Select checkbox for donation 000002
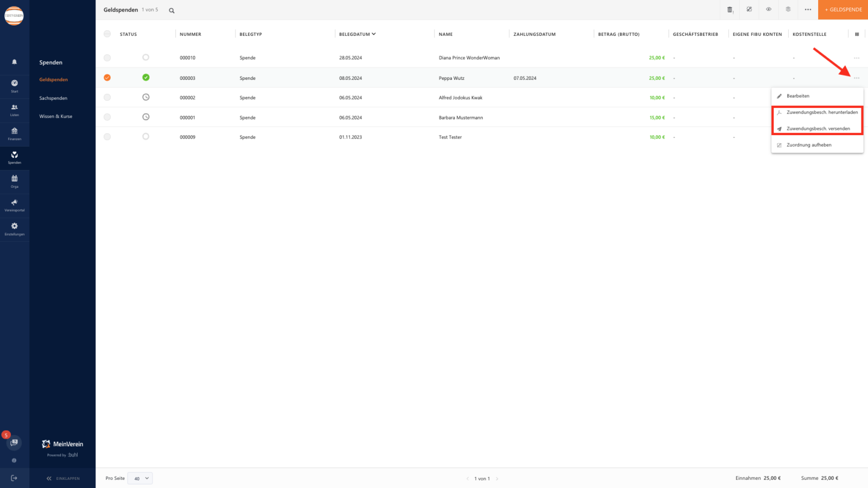Viewport: 868px width, 488px height. click(x=107, y=98)
